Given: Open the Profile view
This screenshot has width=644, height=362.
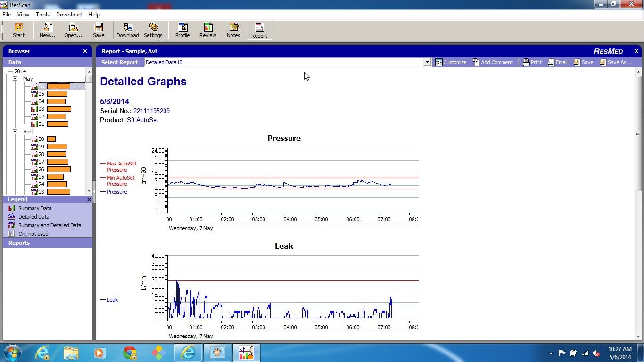Looking at the screenshot, I should coord(182,31).
